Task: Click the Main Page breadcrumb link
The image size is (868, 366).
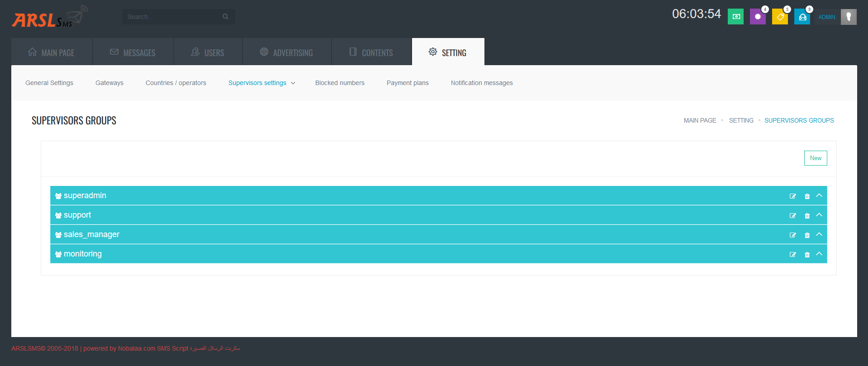Action: (700, 120)
